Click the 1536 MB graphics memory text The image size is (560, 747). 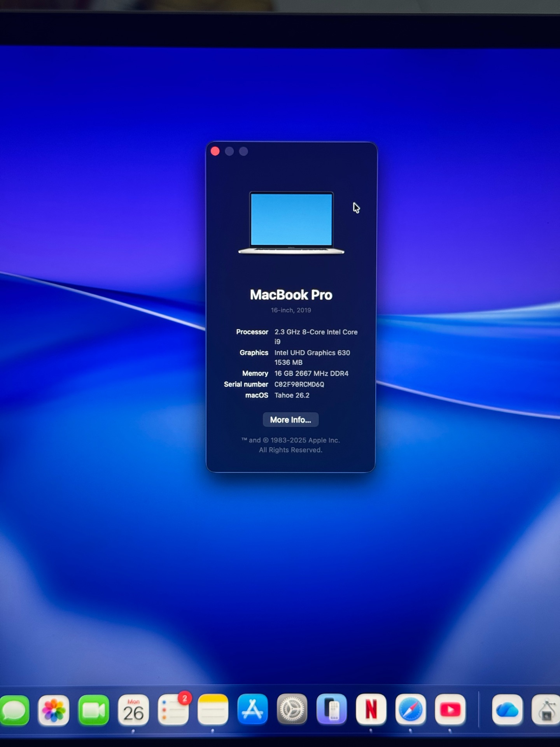pos(288,363)
